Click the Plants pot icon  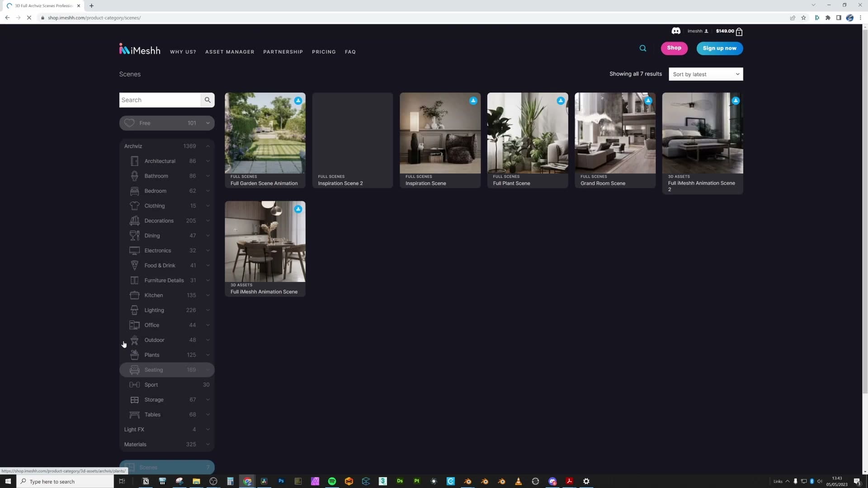point(134,355)
